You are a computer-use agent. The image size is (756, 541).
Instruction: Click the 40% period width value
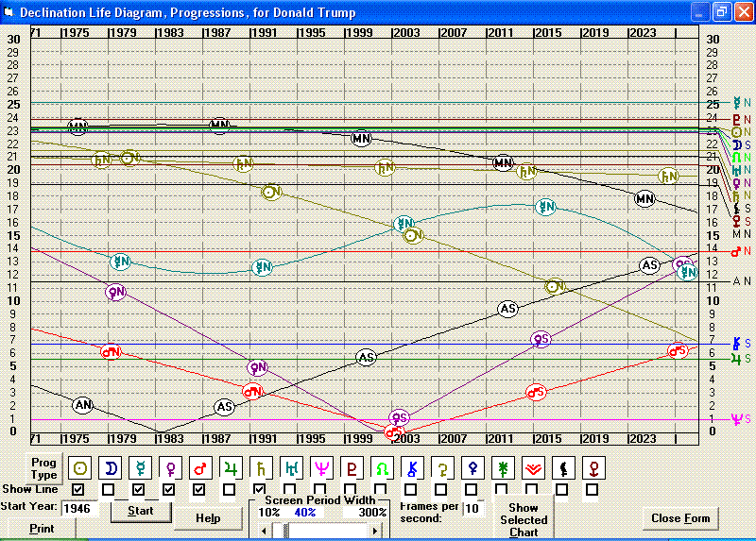point(304,512)
